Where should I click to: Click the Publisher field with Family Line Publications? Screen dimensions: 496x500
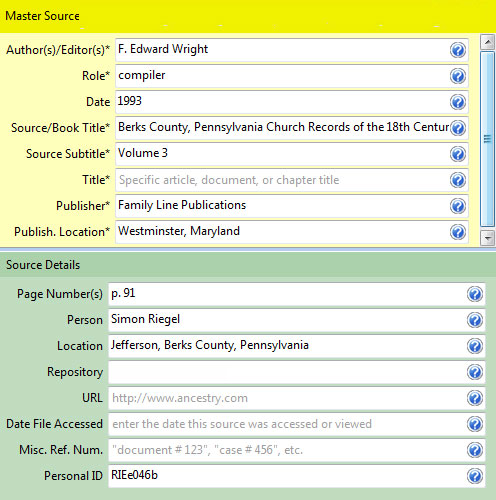[292, 206]
